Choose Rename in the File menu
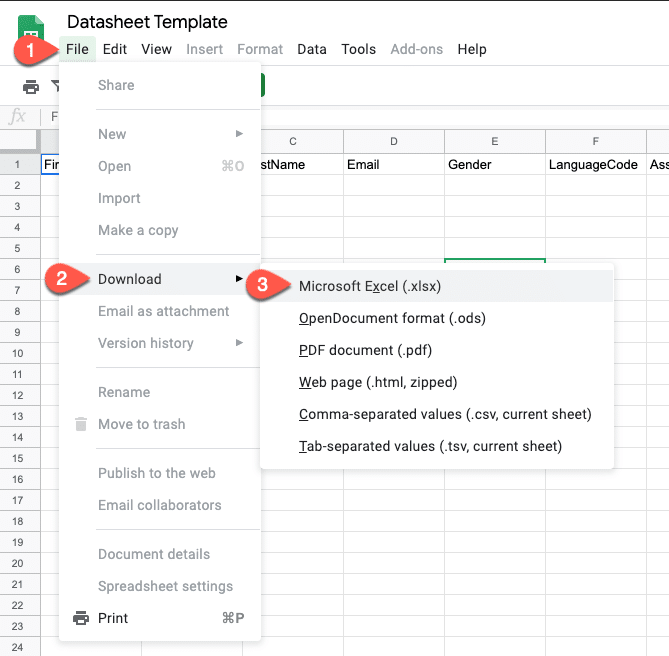The width and height of the screenshot is (669, 656). (x=160, y=392)
